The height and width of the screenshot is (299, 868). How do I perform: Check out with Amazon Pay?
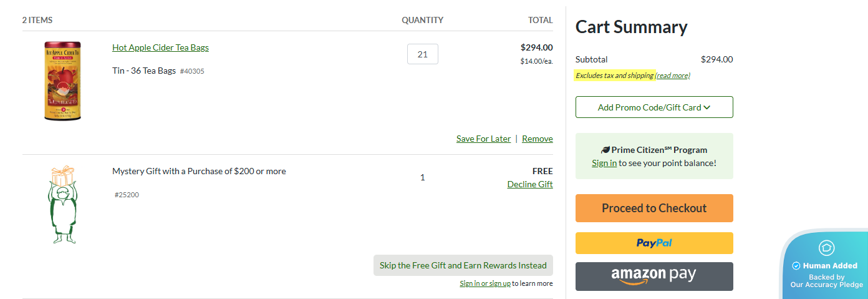coord(654,276)
